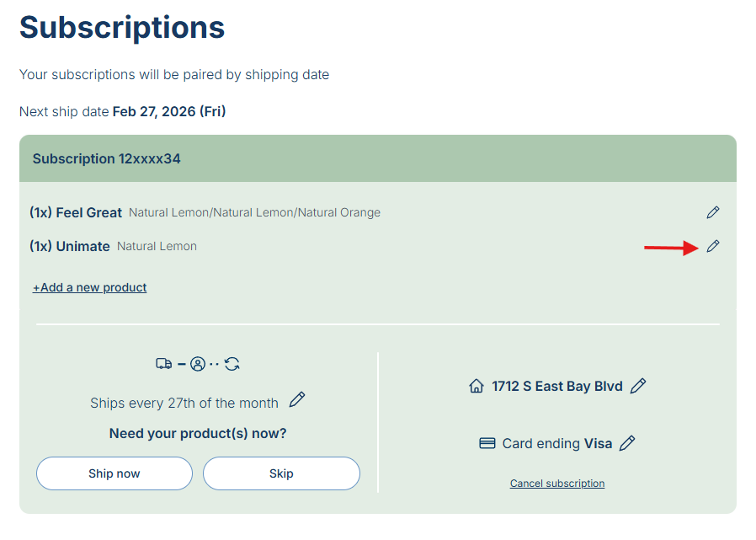Click the home address icon
The width and height of the screenshot is (756, 540).
pos(476,387)
